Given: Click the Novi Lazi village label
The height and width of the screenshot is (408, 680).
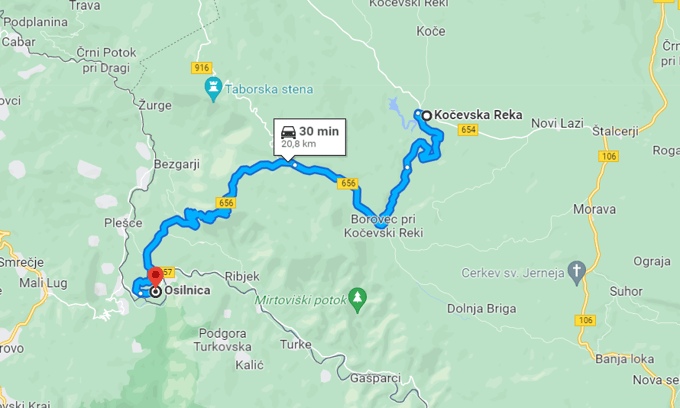Looking at the screenshot, I should click(x=557, y=124).
